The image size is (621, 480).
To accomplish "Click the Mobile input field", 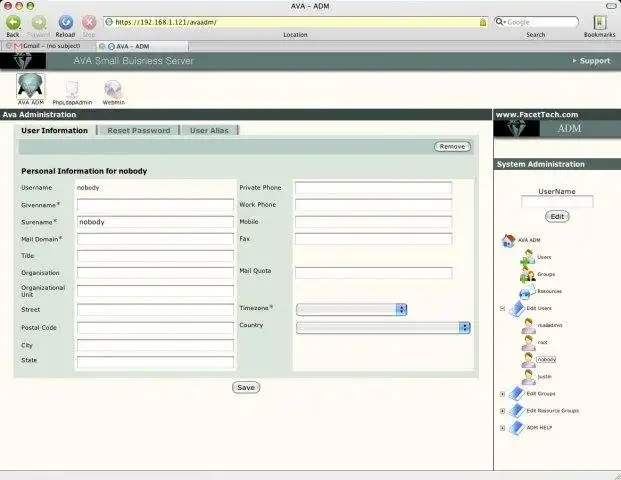I will pyautogui.click(x=373, y=222).
